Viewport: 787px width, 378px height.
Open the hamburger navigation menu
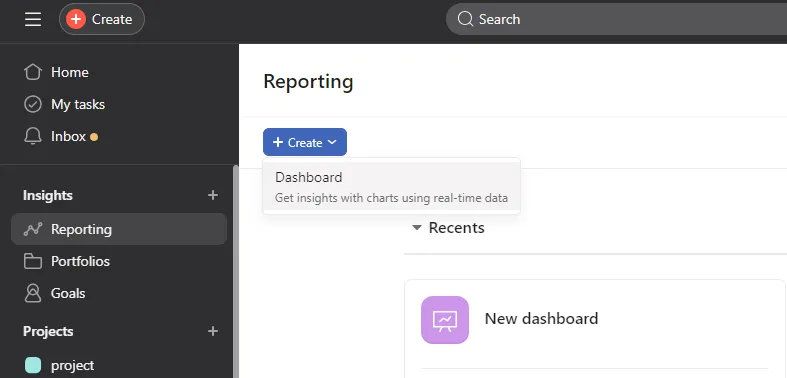[x=33, y=20]
